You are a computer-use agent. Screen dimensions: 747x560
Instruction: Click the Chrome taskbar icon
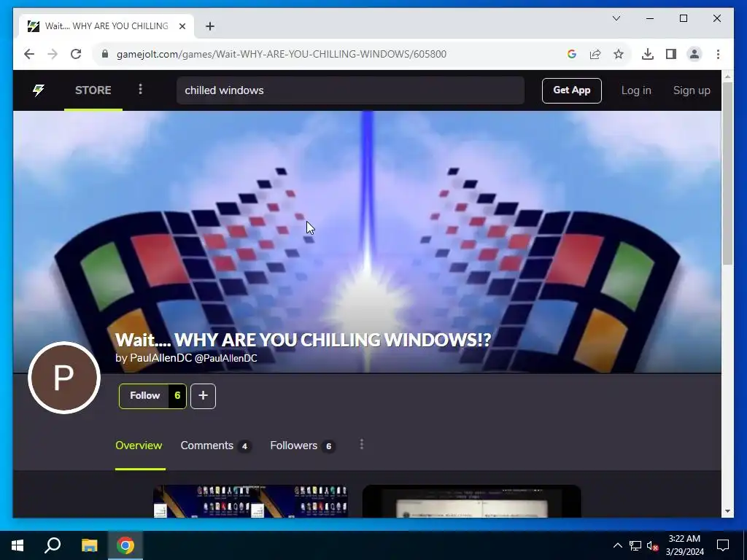125,545
